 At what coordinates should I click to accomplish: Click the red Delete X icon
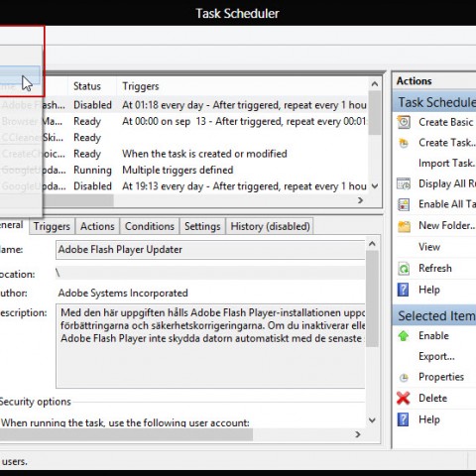[404, 398]
